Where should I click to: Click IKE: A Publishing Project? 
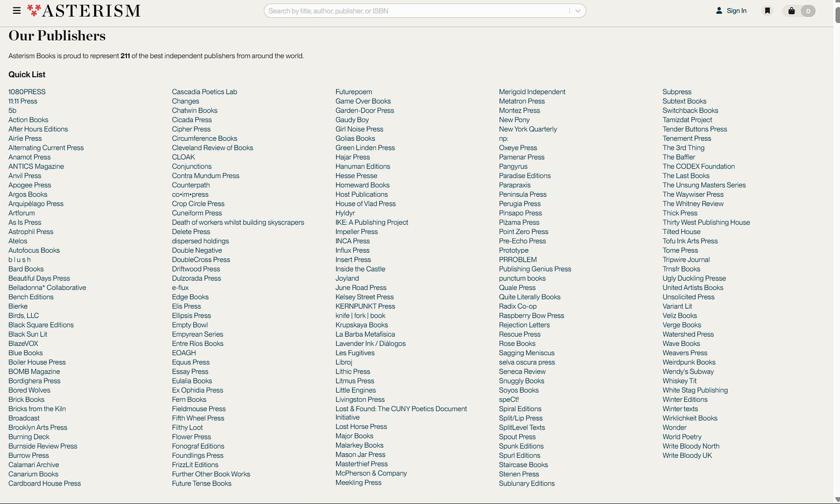[x=372, y=222]
